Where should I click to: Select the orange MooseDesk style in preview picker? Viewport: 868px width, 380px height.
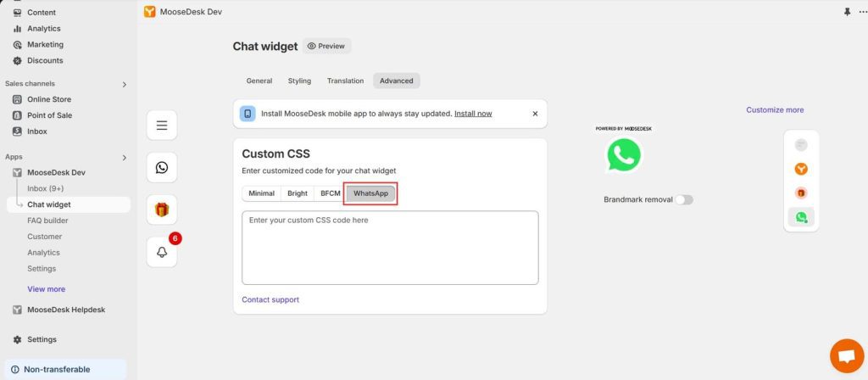coord(801,169)
